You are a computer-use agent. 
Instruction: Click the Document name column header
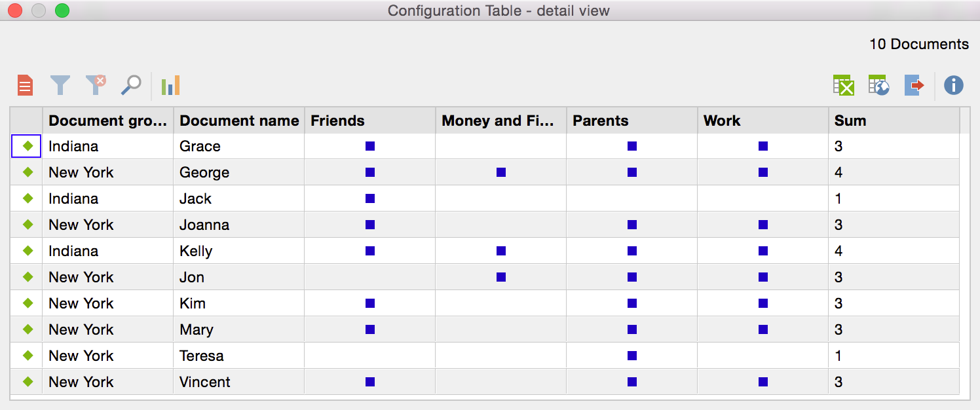[239, 121]
